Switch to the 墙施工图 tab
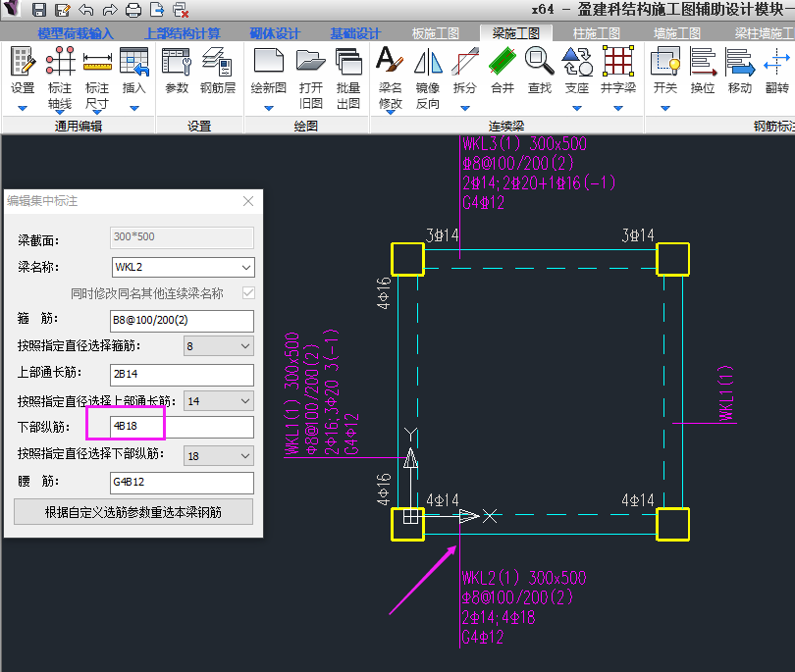795x672 pixels. (677, 33)
